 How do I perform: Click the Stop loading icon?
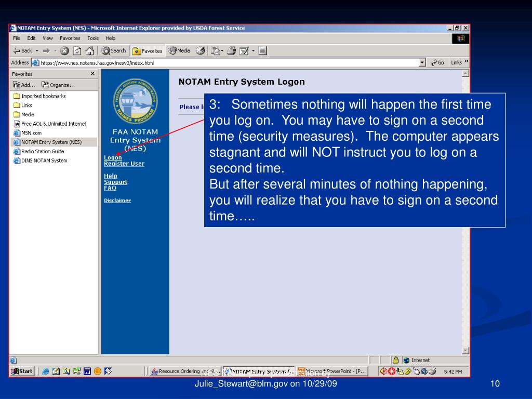tap(64, 51)
